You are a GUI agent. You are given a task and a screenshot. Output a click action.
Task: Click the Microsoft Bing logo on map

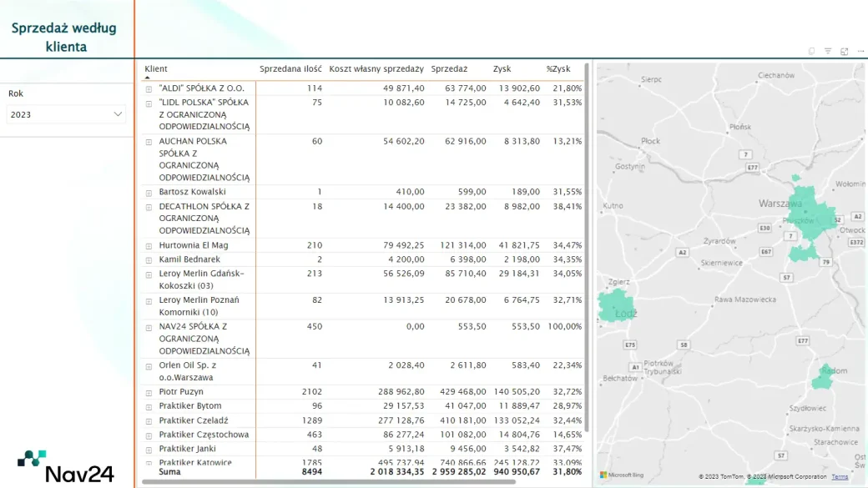(x=623, y=475)
